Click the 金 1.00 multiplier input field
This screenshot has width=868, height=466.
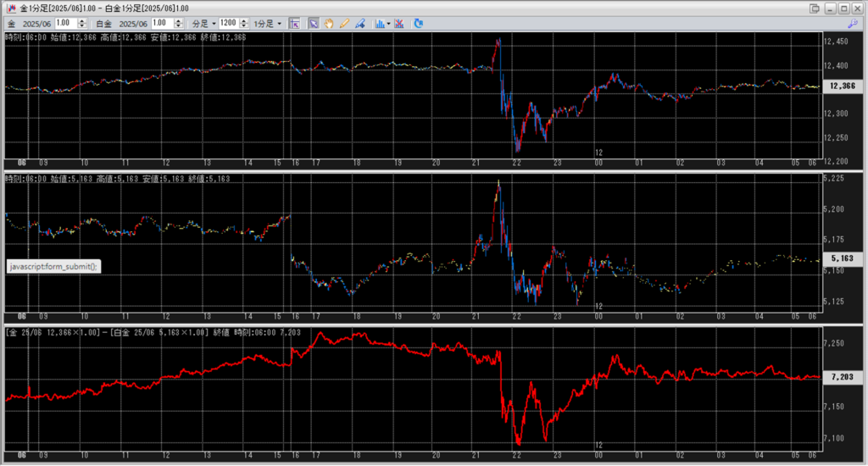coord(66,23)
